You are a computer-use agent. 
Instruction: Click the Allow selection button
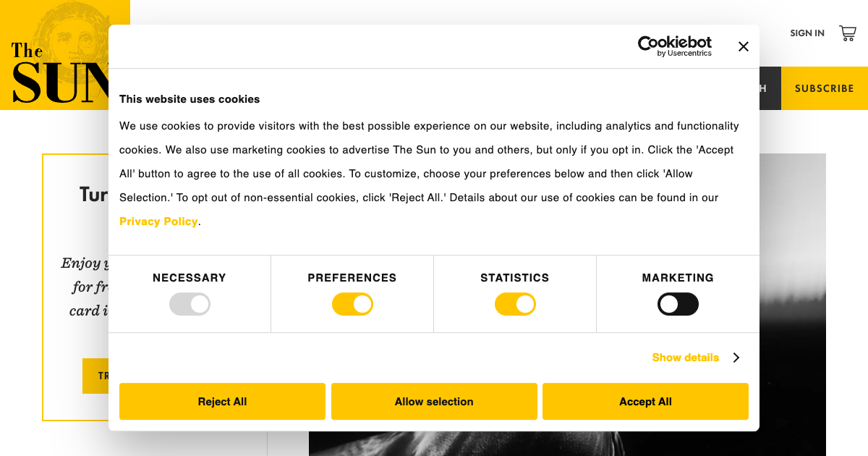point(434,402)
